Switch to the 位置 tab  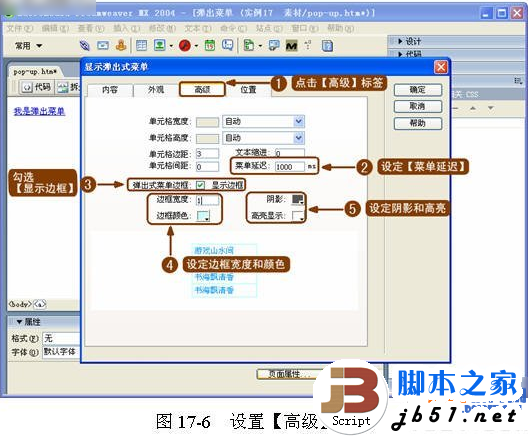tap(248, 90)
